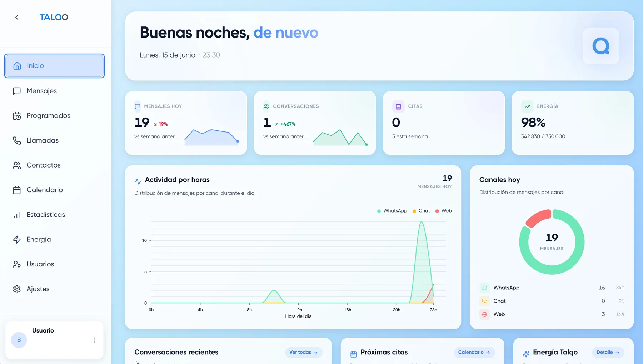The image size is (643, 364).
Task: Click the Citas calendar icon
Action: click(x=398, y=106)
